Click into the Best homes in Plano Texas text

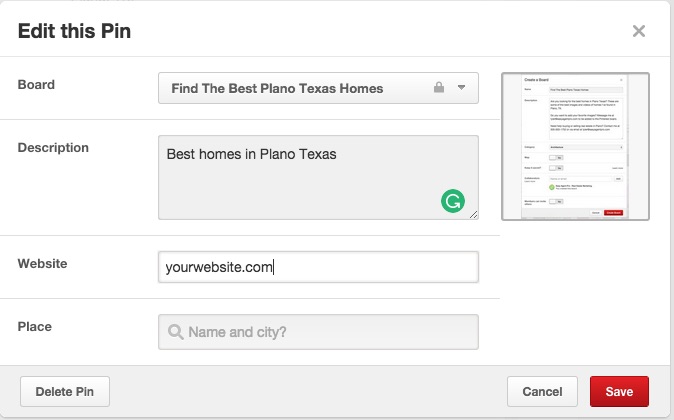(x=251, y=154)
